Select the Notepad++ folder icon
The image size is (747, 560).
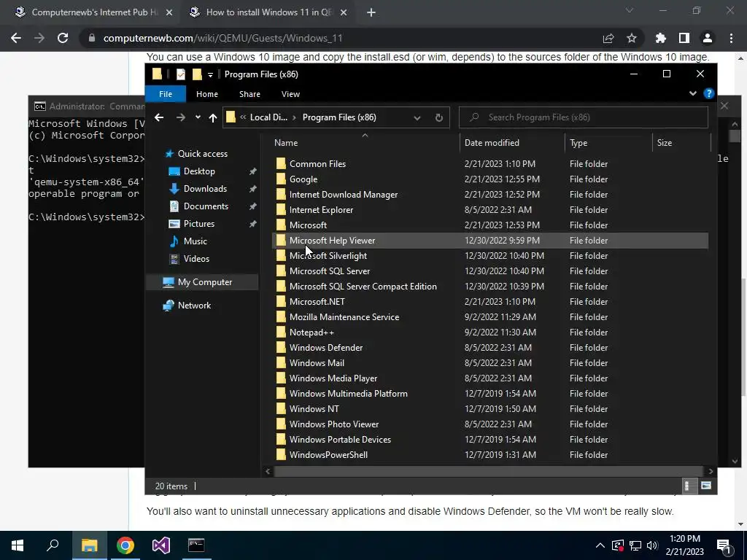[x=281, y=332]
